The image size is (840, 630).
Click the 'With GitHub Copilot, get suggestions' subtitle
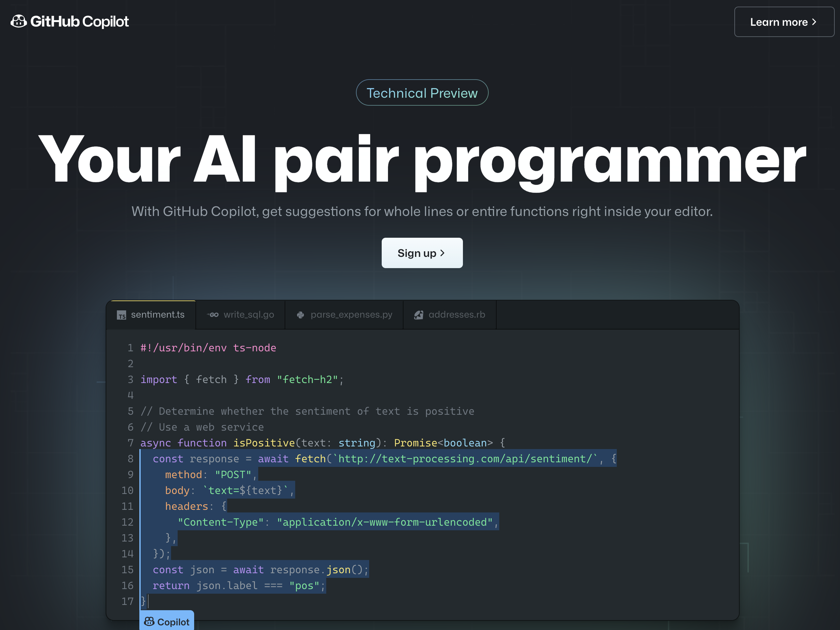click(x=422, y=212)
